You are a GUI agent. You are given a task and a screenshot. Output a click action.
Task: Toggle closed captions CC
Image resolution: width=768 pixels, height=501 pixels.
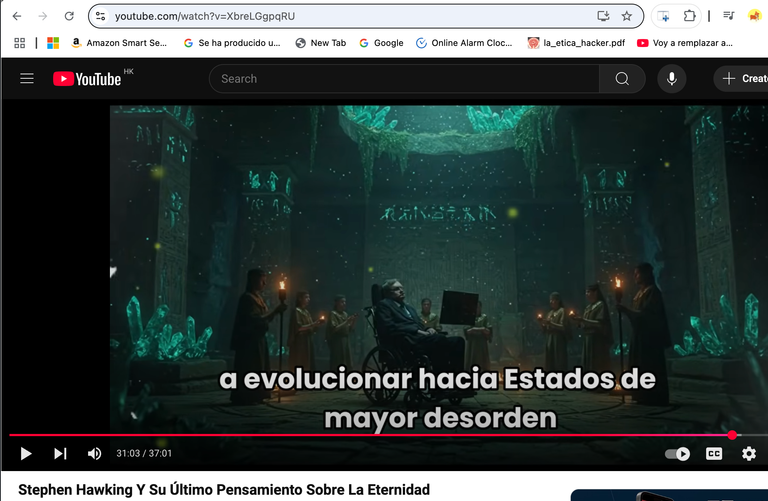714,453
